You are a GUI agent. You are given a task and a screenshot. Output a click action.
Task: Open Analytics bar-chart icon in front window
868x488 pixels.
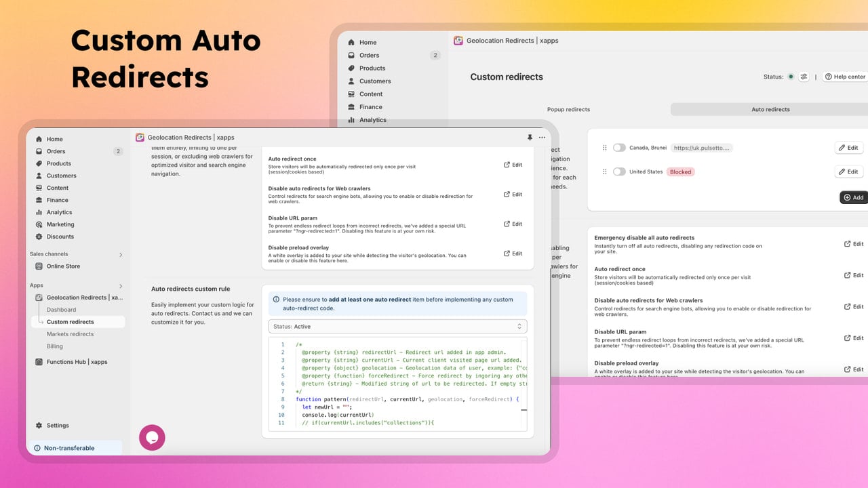tap(39, 212)
